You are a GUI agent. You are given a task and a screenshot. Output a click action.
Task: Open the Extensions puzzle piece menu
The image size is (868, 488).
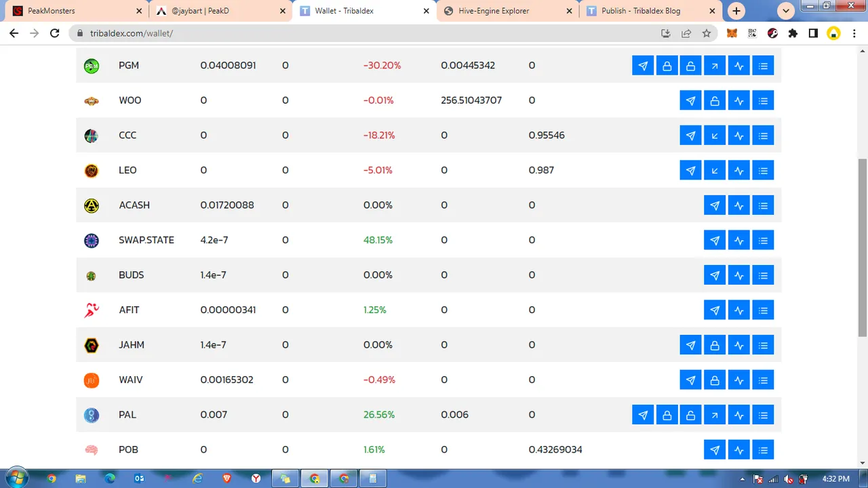(x=793, y=33)
